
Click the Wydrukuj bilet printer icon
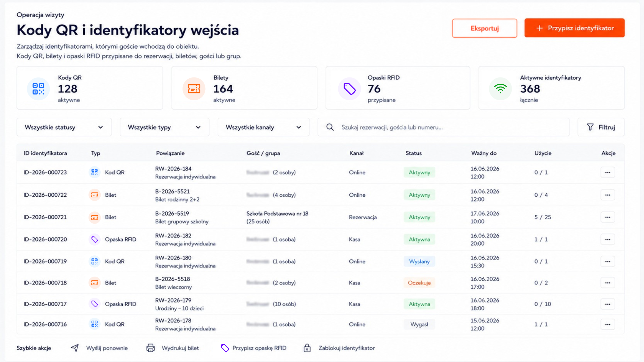point(150,348)
